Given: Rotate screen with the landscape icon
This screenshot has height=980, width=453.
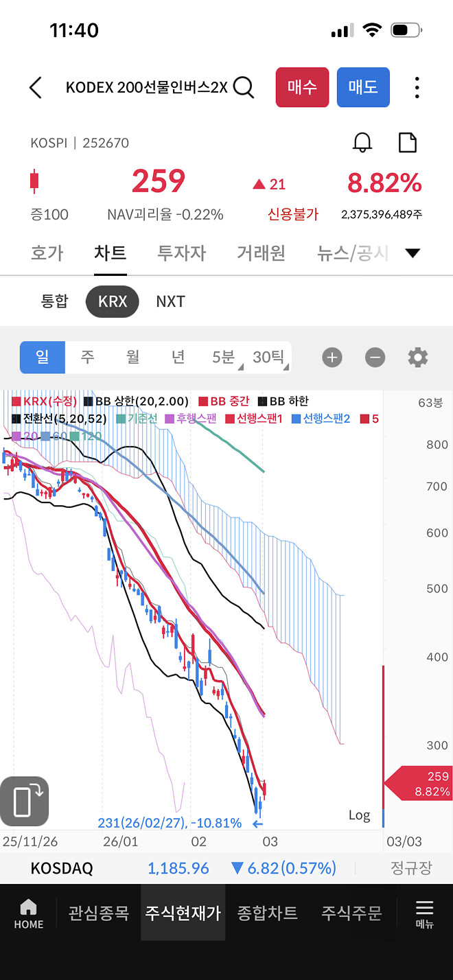Looking at the screenshot, I should click(25, 801).
